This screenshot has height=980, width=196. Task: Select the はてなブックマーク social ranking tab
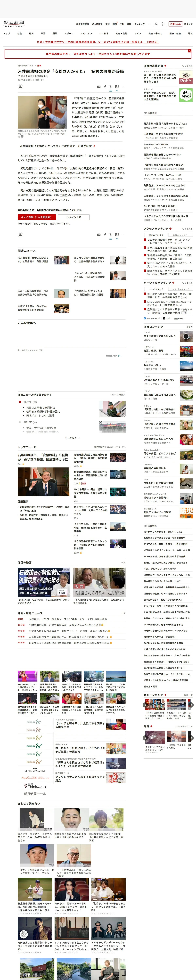pos(180,289)
